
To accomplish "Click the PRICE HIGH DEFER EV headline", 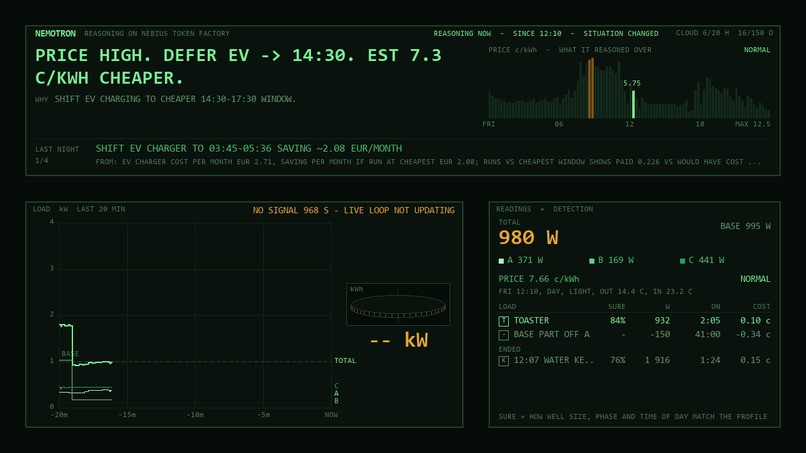I will pyautogui.click(x=238, y=66).
